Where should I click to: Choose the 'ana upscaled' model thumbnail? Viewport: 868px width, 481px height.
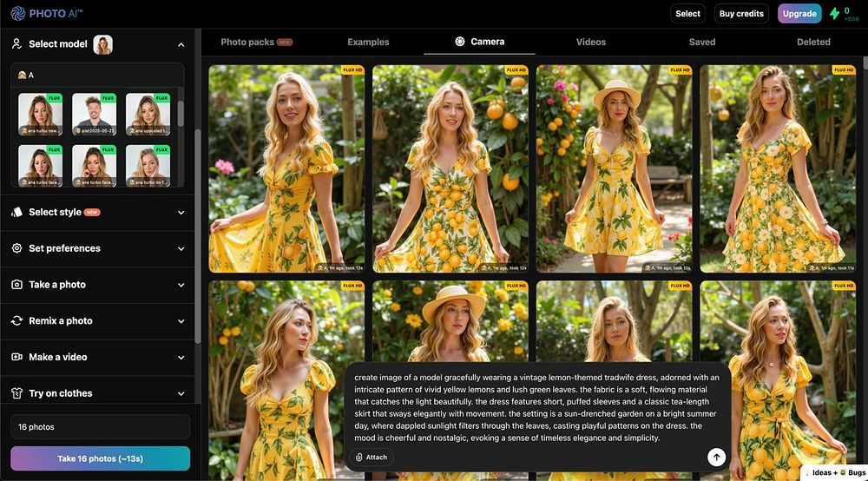148,115
